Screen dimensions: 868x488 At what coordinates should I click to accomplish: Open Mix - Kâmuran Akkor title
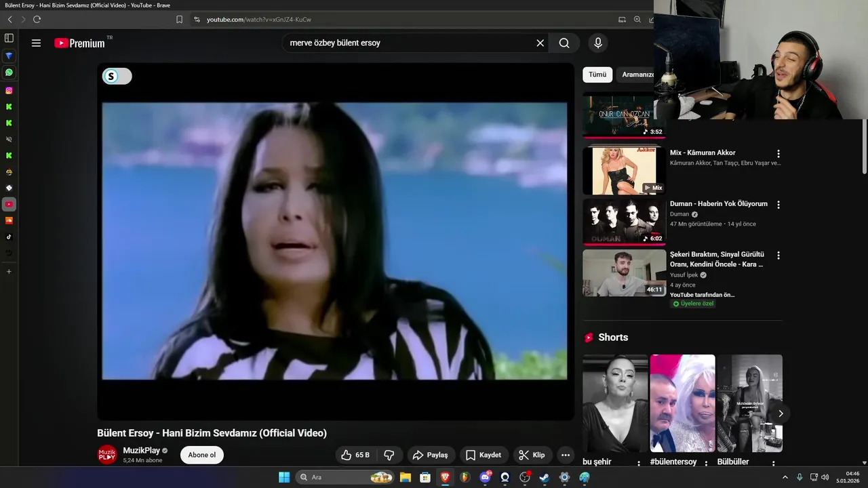[703, 153]
